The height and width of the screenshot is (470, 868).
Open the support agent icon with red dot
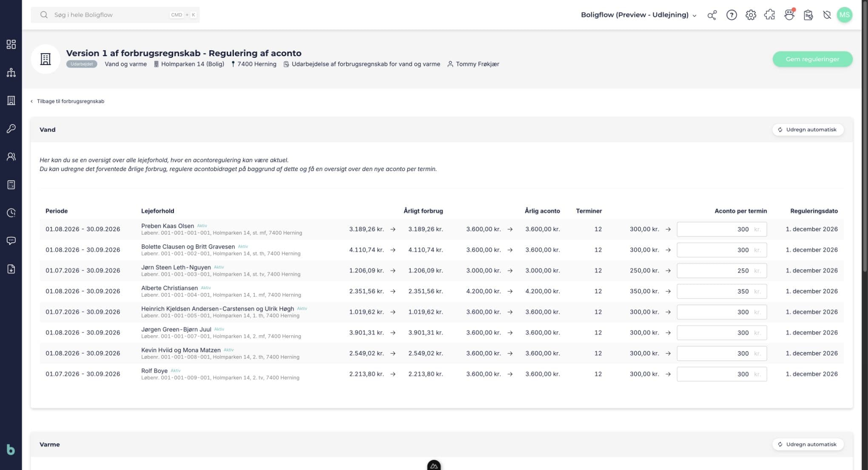pos(789,15)
